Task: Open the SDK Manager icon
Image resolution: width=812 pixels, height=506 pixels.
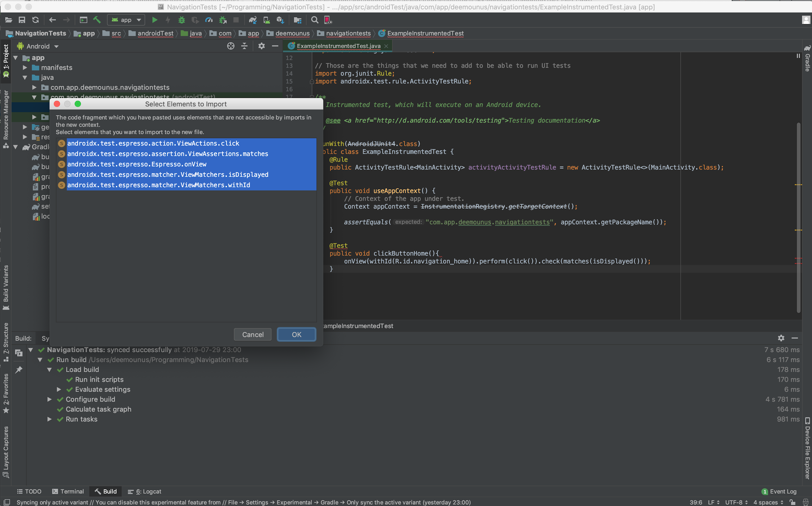Action: [x=280, y=20]
